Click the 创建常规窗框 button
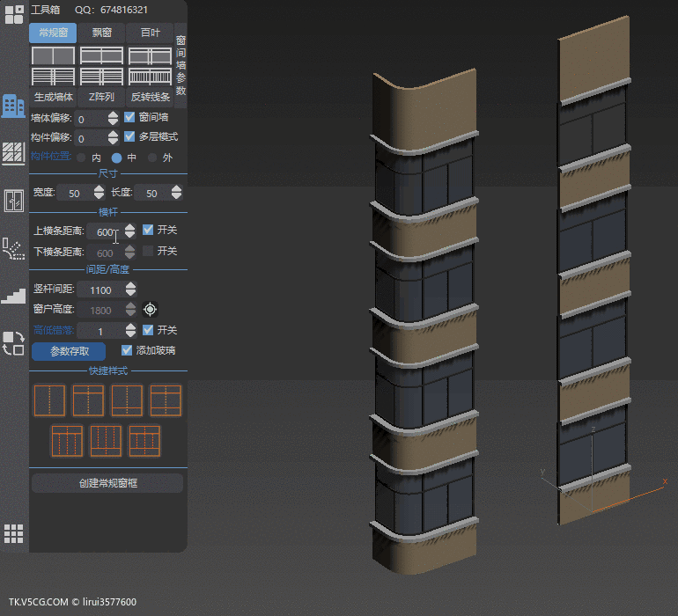 tap(107, 483)
